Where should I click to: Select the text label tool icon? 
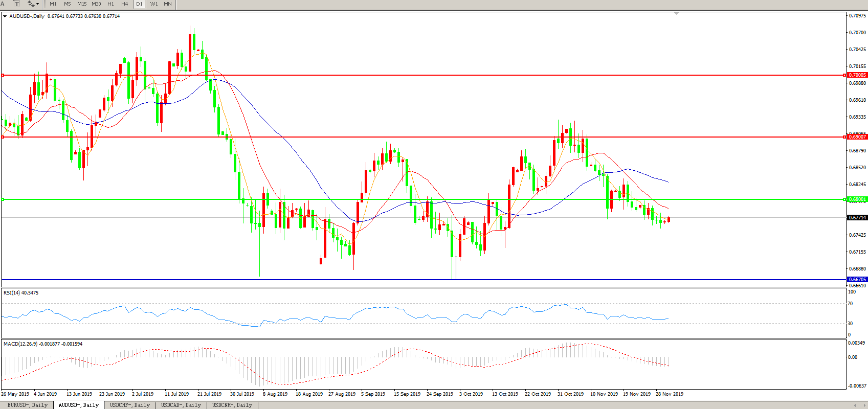(x=16, y=4)
